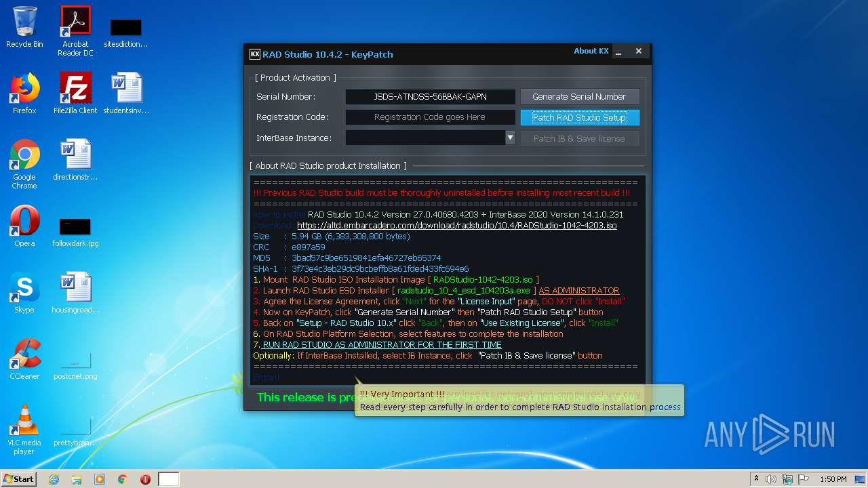Click the running KeyPatch taskbar button
Screen dimensions: 868x488
click(x=169, y=479)
